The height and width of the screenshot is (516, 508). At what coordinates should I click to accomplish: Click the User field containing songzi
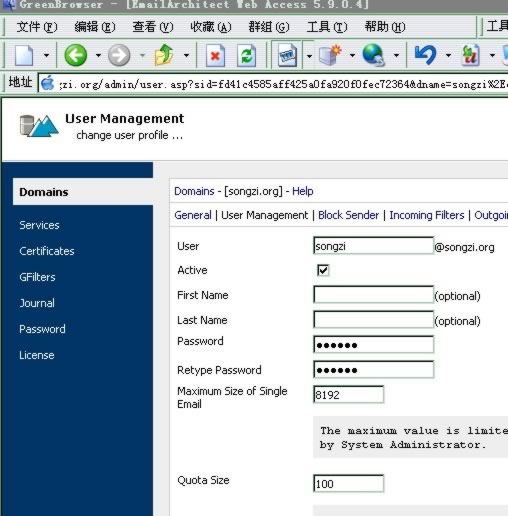pos(373,246)
